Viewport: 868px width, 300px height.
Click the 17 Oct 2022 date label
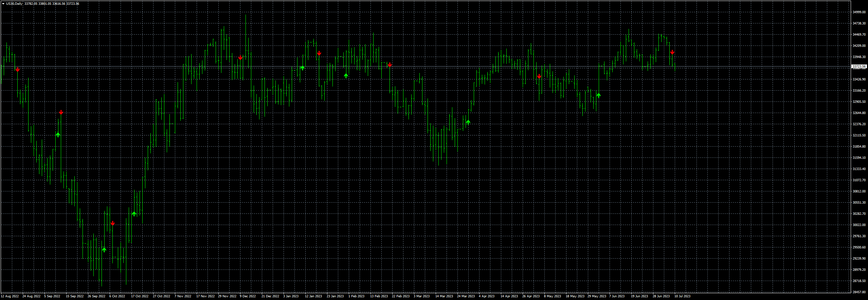[140, 296]
